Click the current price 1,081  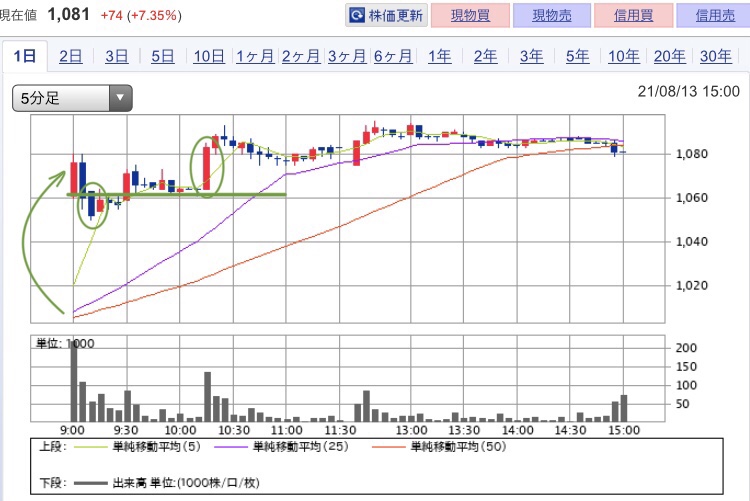pos(69,14)
